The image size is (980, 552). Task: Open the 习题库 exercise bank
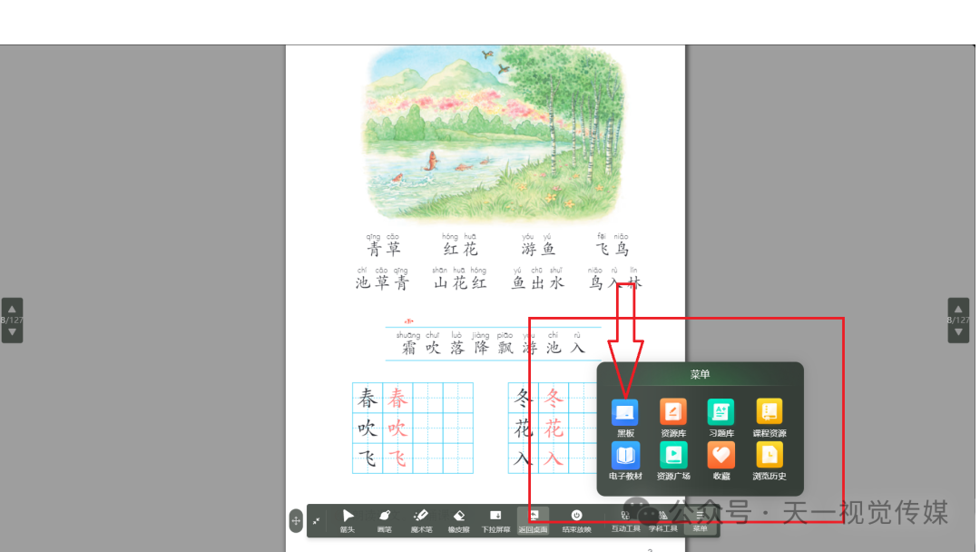pyautogui.click(x=720, y=412)
